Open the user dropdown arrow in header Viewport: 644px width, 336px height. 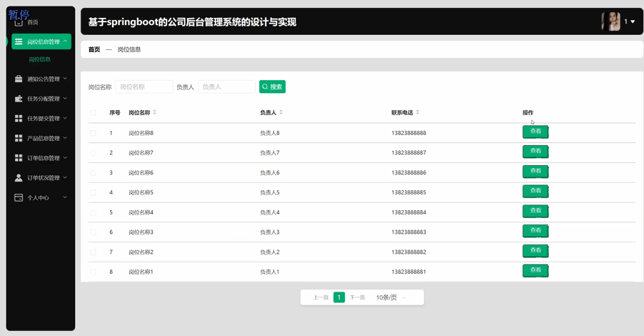tap(633, 21)
